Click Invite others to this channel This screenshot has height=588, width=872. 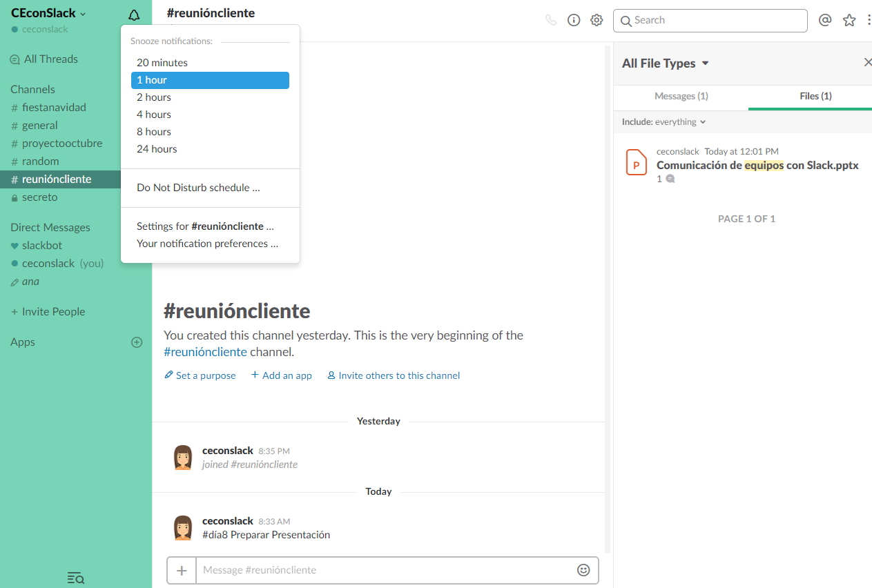tap(394, 375)
